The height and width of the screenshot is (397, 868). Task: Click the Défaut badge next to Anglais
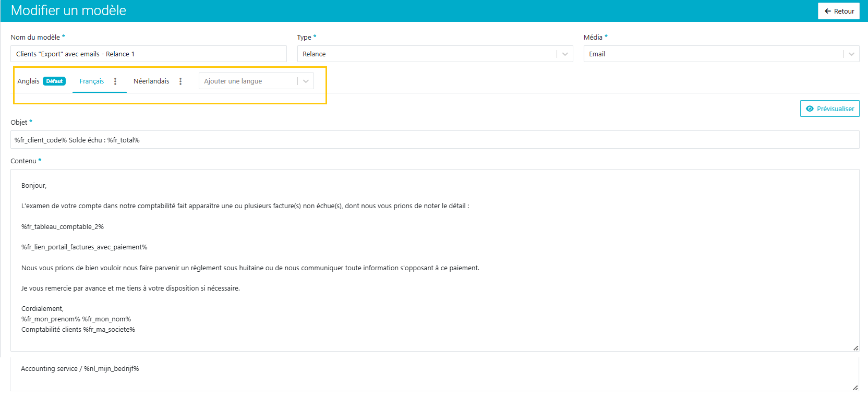click(54, 81)
